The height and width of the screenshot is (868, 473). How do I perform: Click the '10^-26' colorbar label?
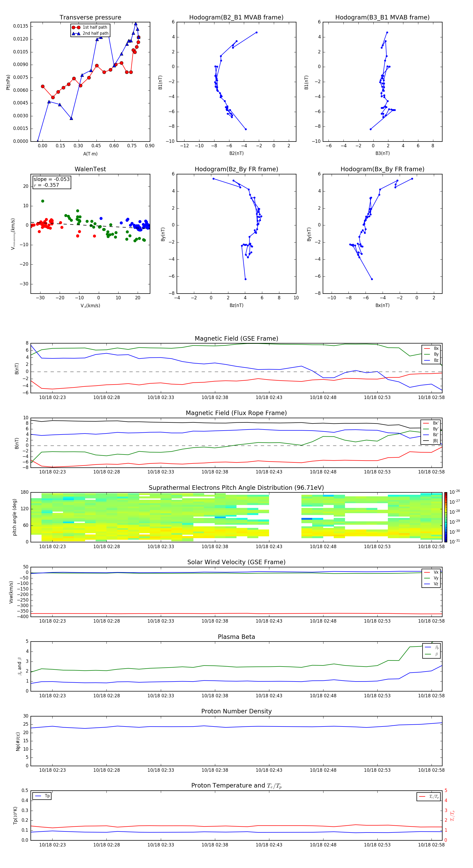(455, 492)
